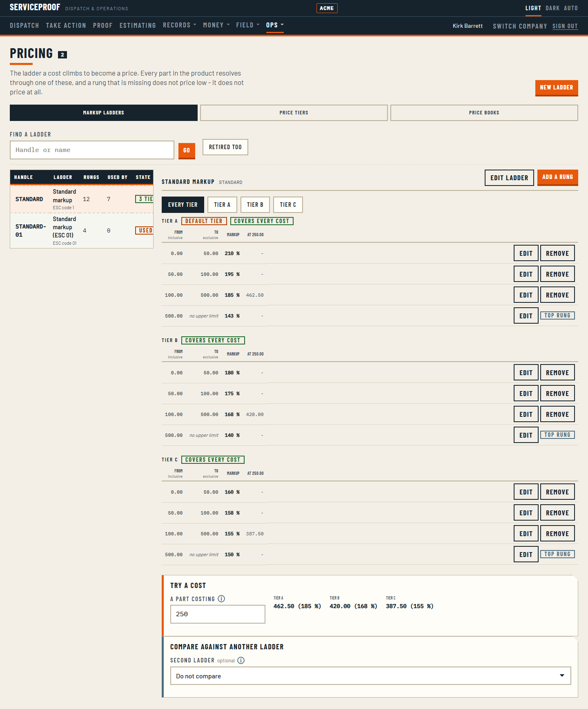
Task: Select Light theme option
Action: click(533, 8)
